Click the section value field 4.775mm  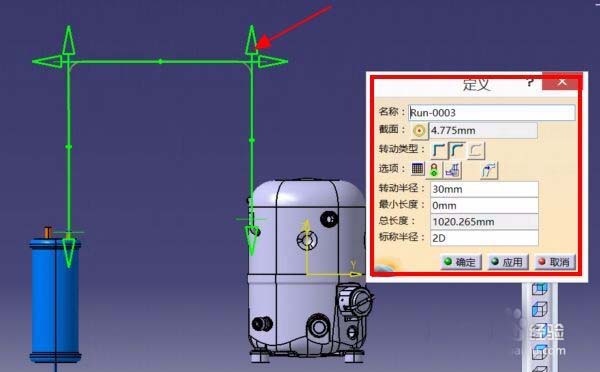pos(483,131)
